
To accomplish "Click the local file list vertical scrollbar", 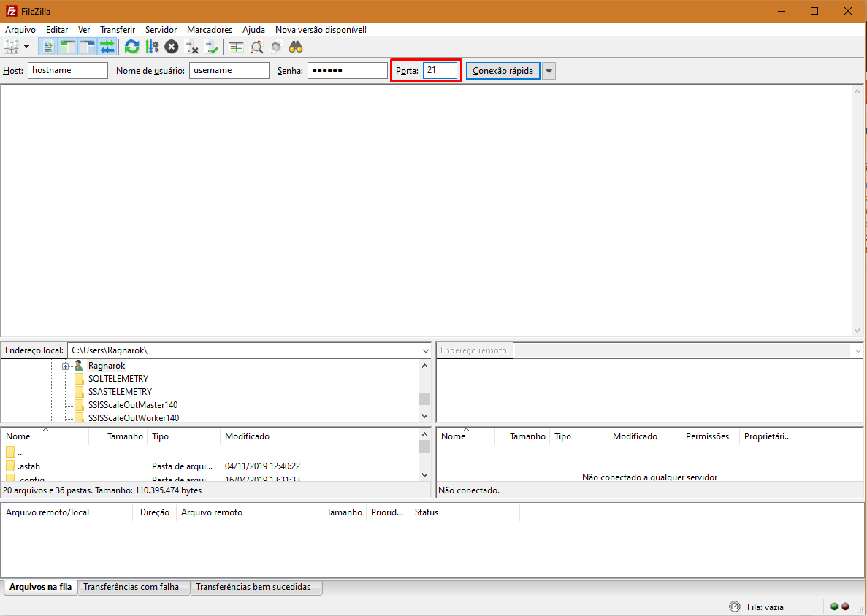I will tap(425, 460).
